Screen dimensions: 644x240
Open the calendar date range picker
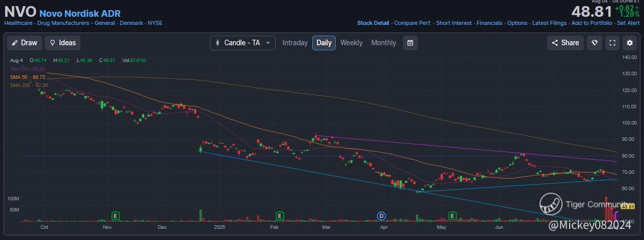pyautogui.click(x=410, y=43)
